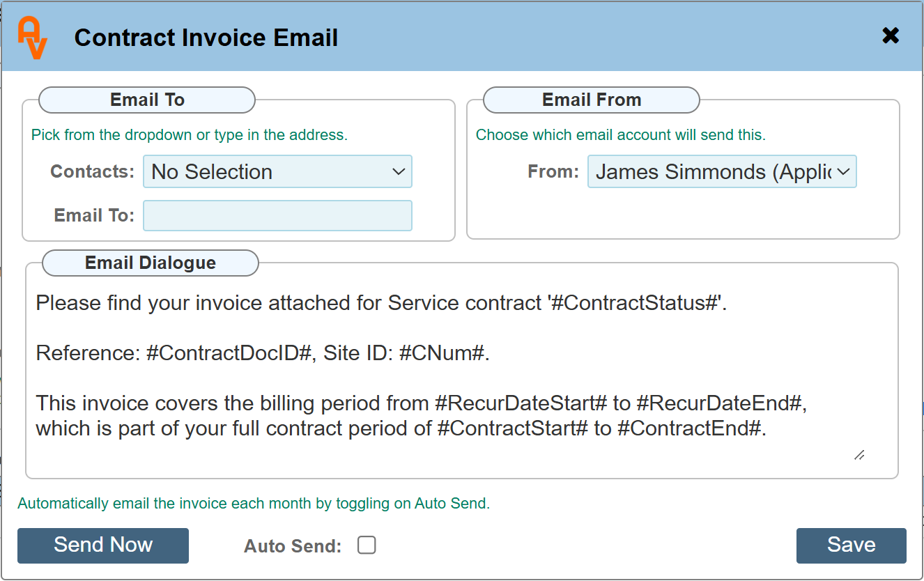Close the Contract Invoice Email dialog

(891, 36)
